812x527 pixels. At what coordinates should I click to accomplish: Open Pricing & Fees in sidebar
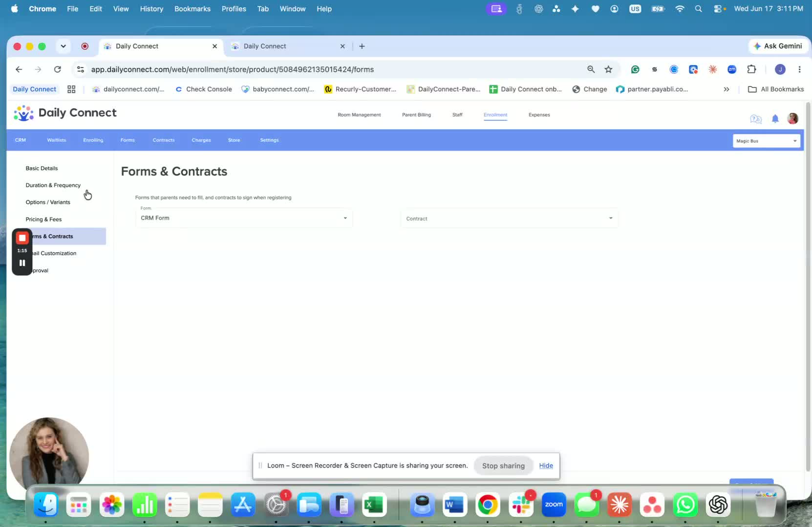coord(43,219)
